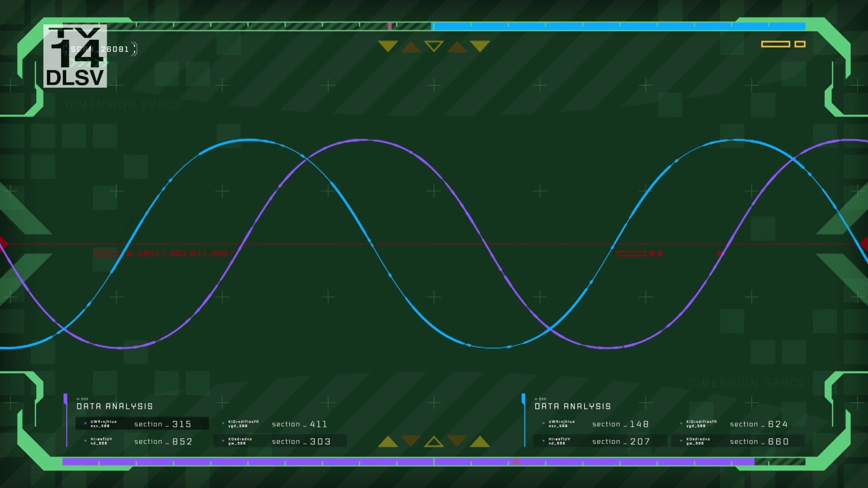The width and height of the screenshot is (868, 488).
Task: Toggle the red outlined indicator left of red numbers
Action: pos(107,253)
